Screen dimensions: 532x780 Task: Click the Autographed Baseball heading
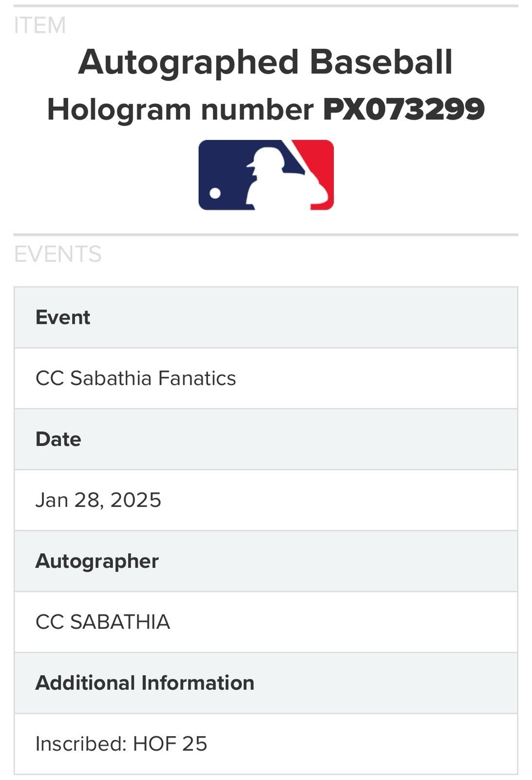266,62
